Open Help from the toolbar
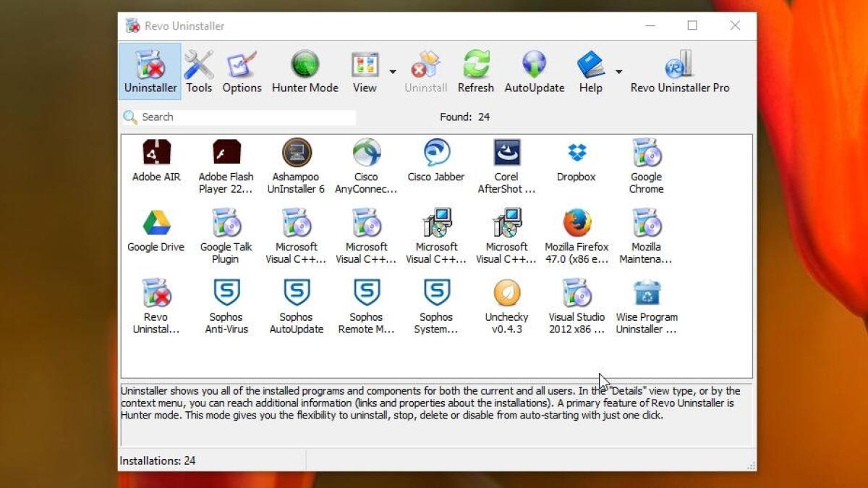The image size is (868, 488). tap(590, 70)
